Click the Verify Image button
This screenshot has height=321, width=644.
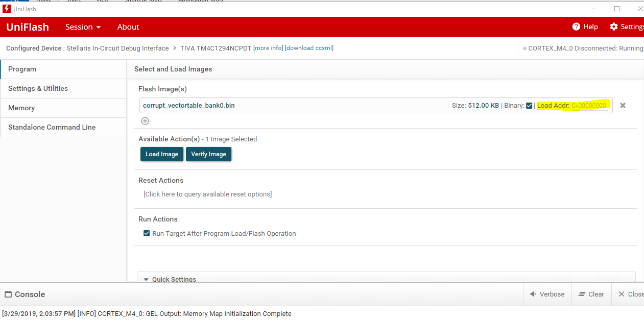[208, 154]
